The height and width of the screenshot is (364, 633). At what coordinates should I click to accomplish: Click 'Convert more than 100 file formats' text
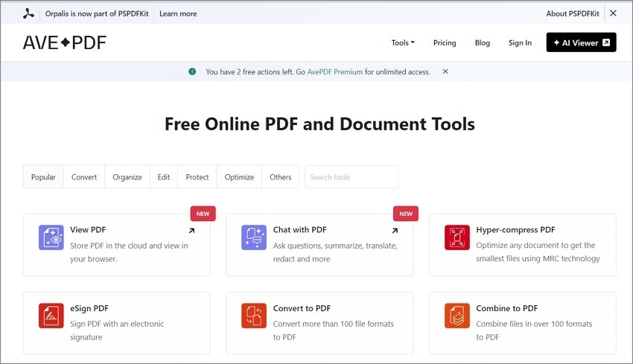click(x=333, y=331)
